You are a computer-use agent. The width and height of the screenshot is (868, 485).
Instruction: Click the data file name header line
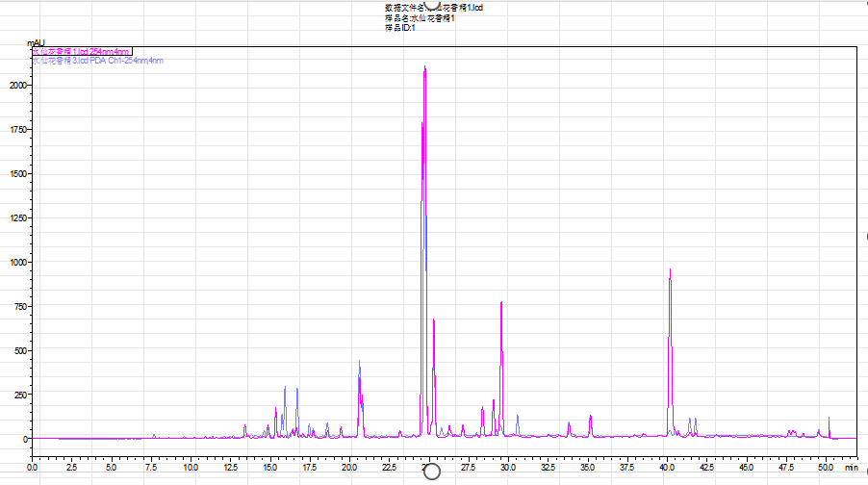(441, 9)
